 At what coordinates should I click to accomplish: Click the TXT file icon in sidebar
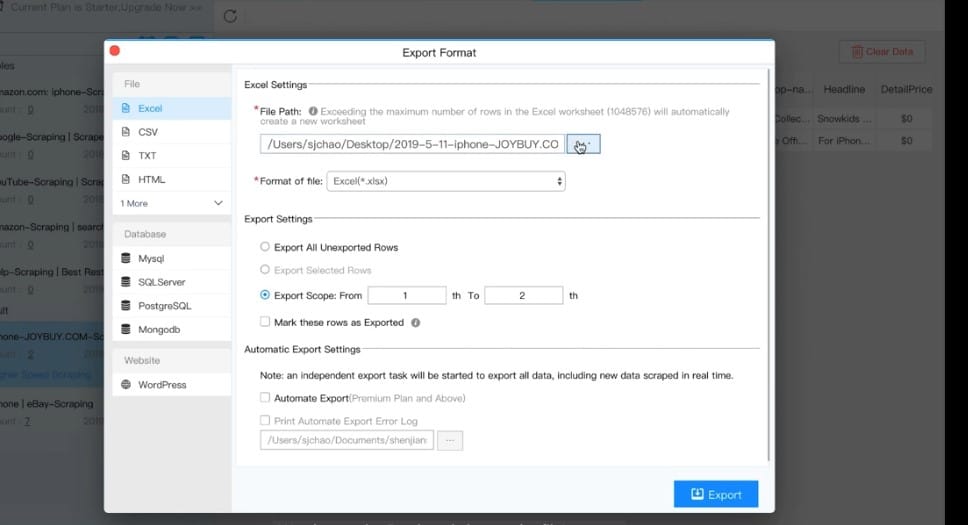(126, 156)
